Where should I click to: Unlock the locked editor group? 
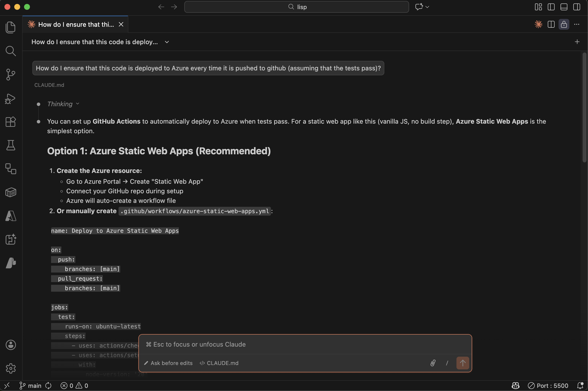pyautogui.click(x=564, y=24)
